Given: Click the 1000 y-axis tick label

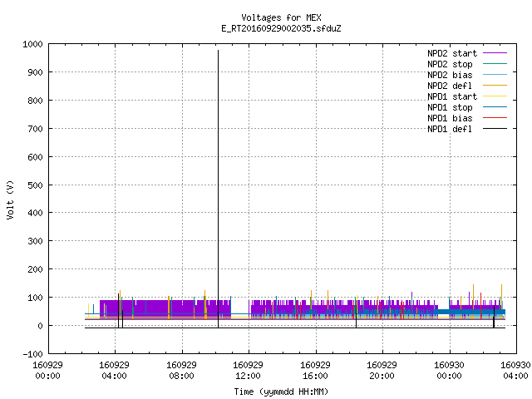Looking at the screenshot, I should 32,44.
